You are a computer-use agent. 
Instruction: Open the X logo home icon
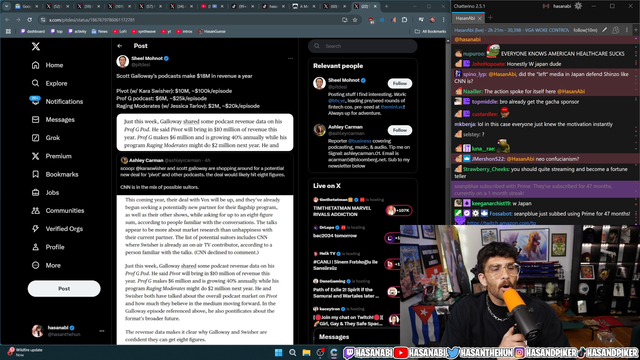point(36,47)
